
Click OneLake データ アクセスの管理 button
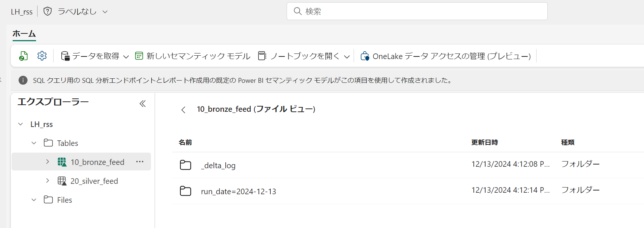point(445,56)
